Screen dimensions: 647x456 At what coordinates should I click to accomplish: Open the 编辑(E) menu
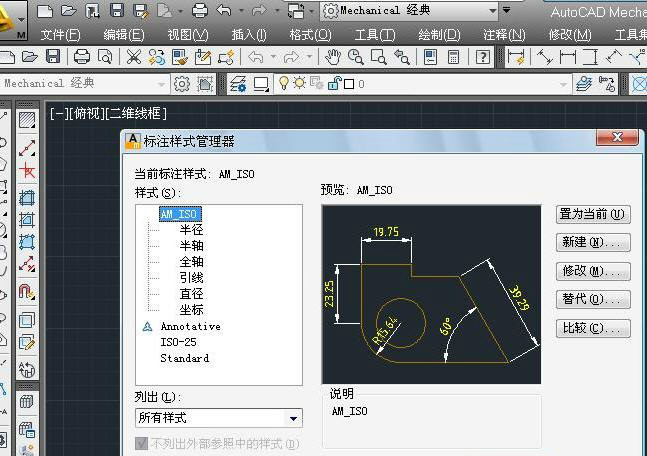coord(124,35)
